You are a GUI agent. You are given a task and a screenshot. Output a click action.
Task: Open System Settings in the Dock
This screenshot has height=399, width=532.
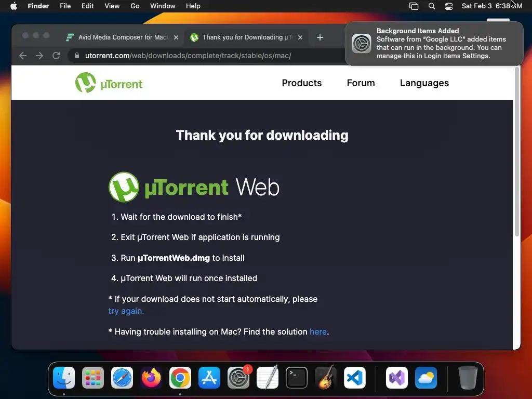pyautogui.click(x=238, y=378)
